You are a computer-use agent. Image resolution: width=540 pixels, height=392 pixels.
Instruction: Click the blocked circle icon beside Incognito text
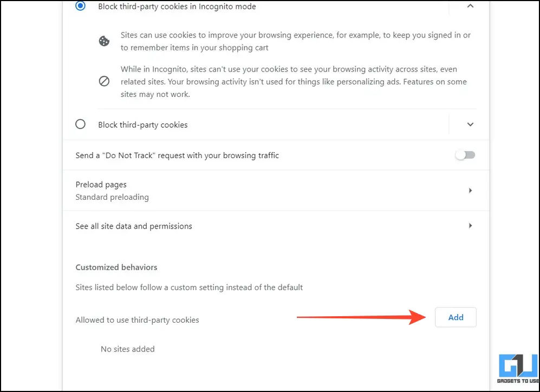pyautogui.click(x=104, y=81)
